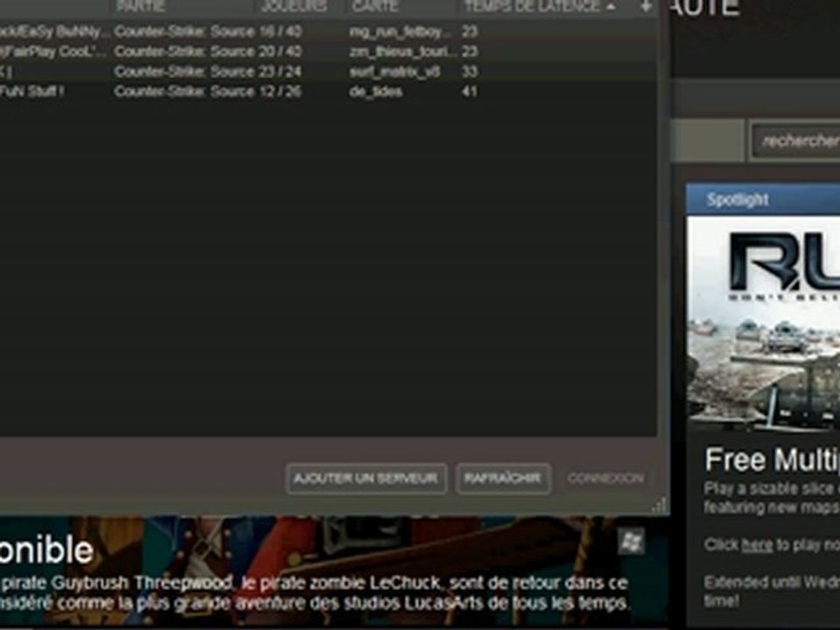The image size is (840, 630).
Task: Click AJOUTER UN SERVEUR button
Action: [x=367, y=479]
